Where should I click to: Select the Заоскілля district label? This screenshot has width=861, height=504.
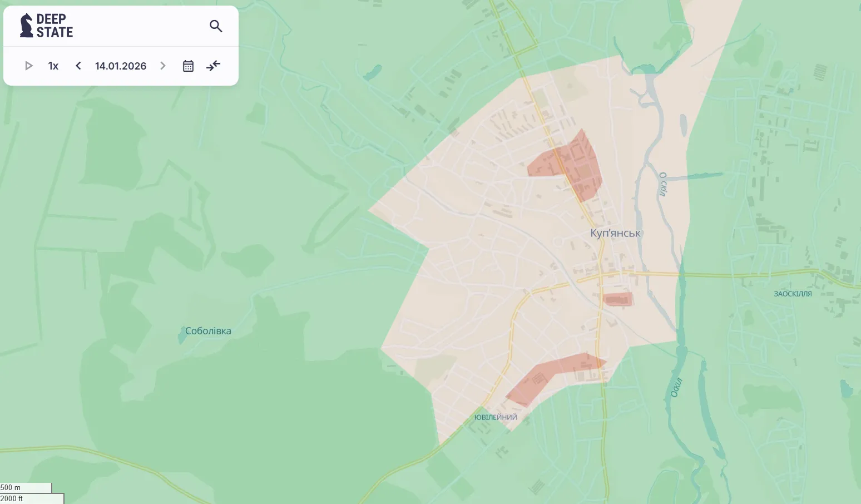pyautogui.click(x=793, y=294)
